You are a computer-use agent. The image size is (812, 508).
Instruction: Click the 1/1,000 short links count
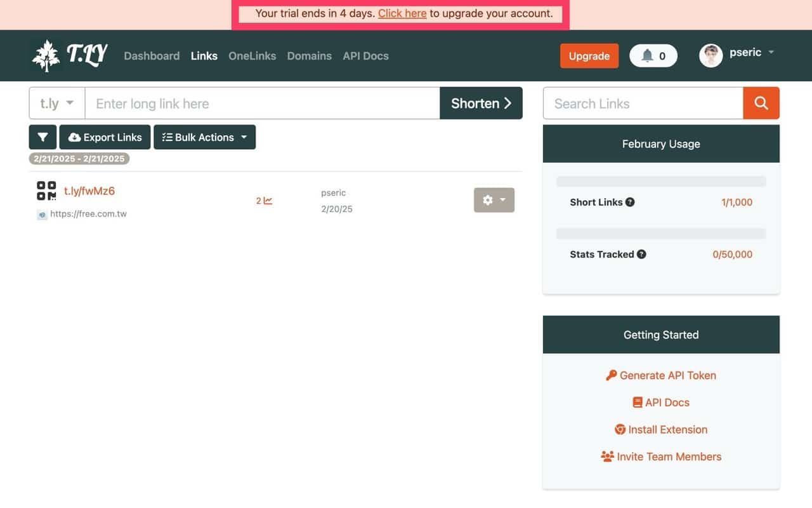tap(737, 202)
